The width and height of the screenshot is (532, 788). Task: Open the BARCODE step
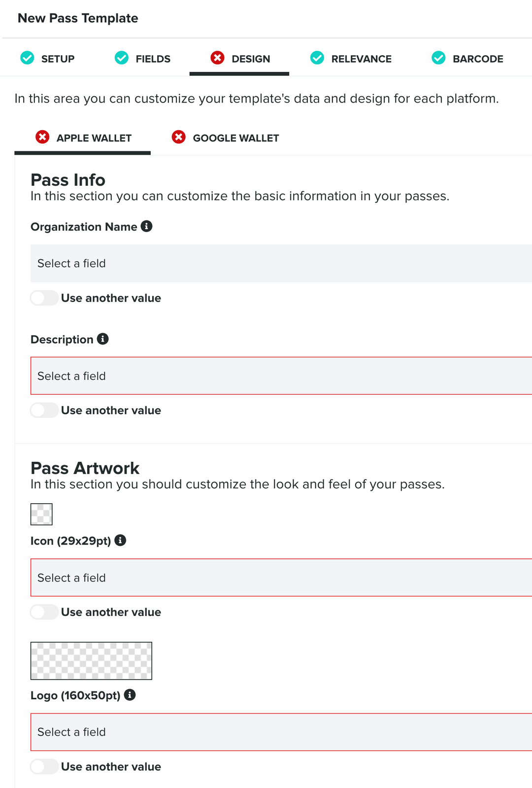coord(478,58)
